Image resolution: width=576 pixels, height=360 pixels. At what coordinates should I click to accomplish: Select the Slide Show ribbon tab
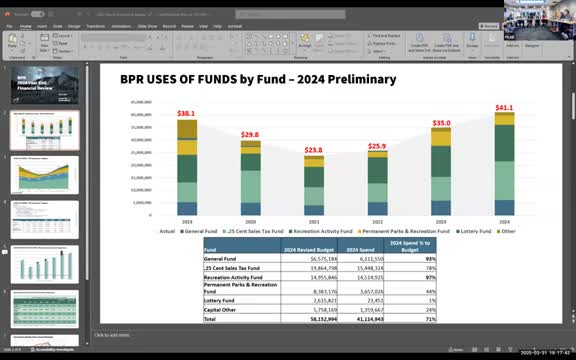(147, 26)
